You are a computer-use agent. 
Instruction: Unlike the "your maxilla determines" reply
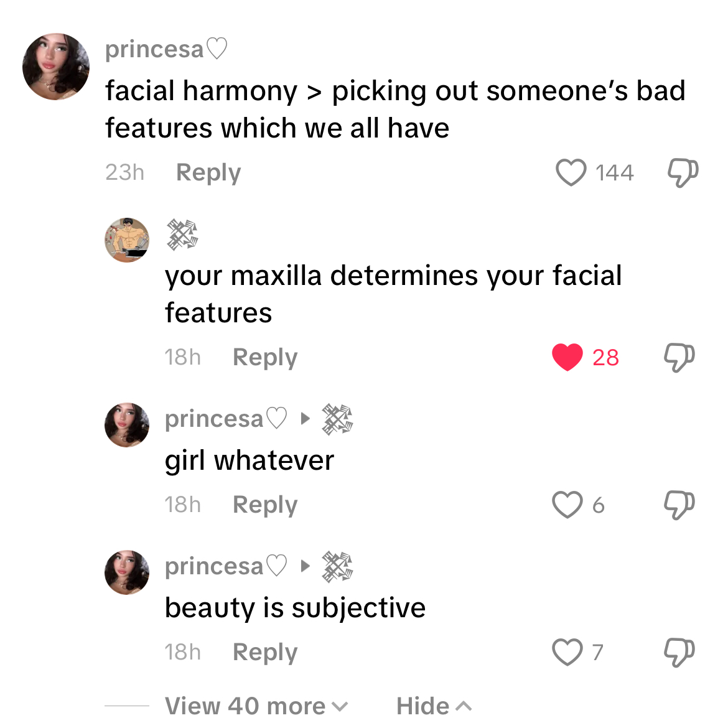click(x=567, y=357)
